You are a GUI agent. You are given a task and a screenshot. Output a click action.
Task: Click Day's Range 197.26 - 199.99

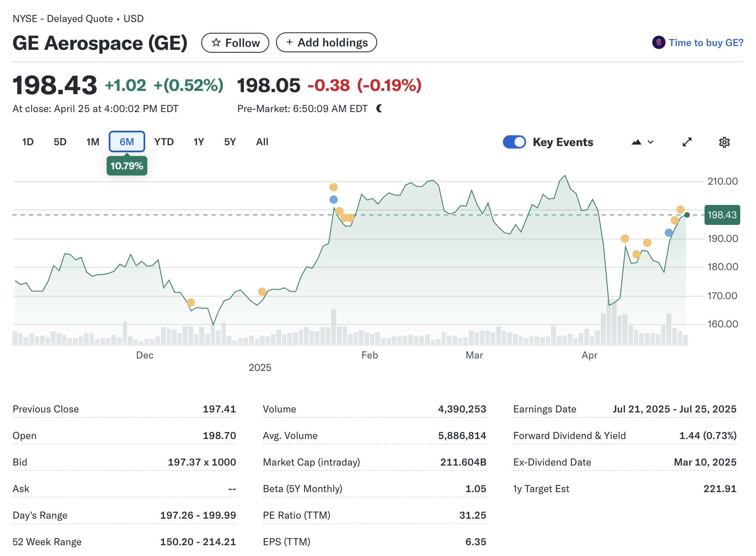(x=198, y=515)
